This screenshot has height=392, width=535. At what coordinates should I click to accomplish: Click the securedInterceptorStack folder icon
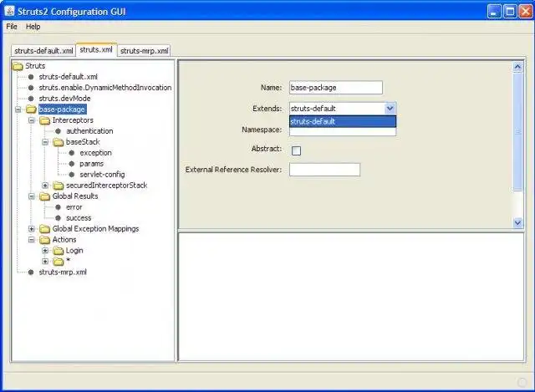click(x=59, y=186)
